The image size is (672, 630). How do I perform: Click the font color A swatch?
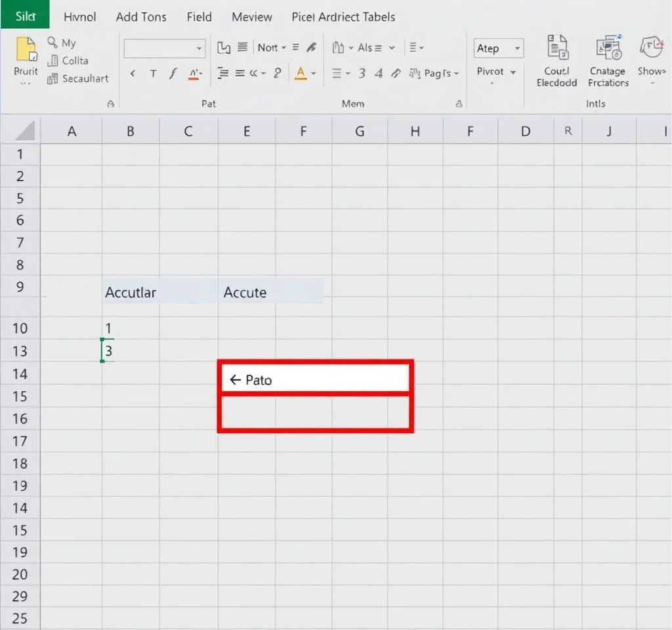pyautogui.click(x=301, y=73)
